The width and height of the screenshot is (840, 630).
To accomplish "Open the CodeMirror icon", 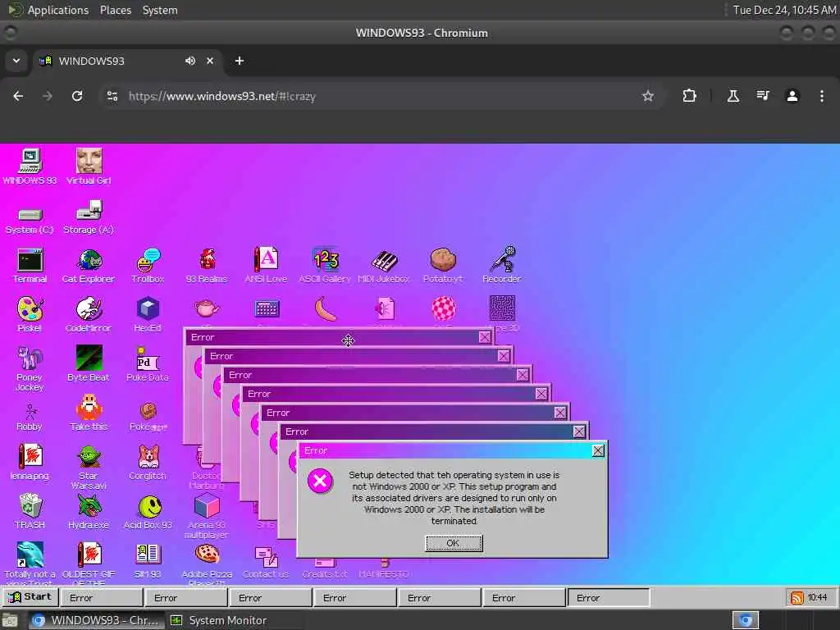I will 89,315.
